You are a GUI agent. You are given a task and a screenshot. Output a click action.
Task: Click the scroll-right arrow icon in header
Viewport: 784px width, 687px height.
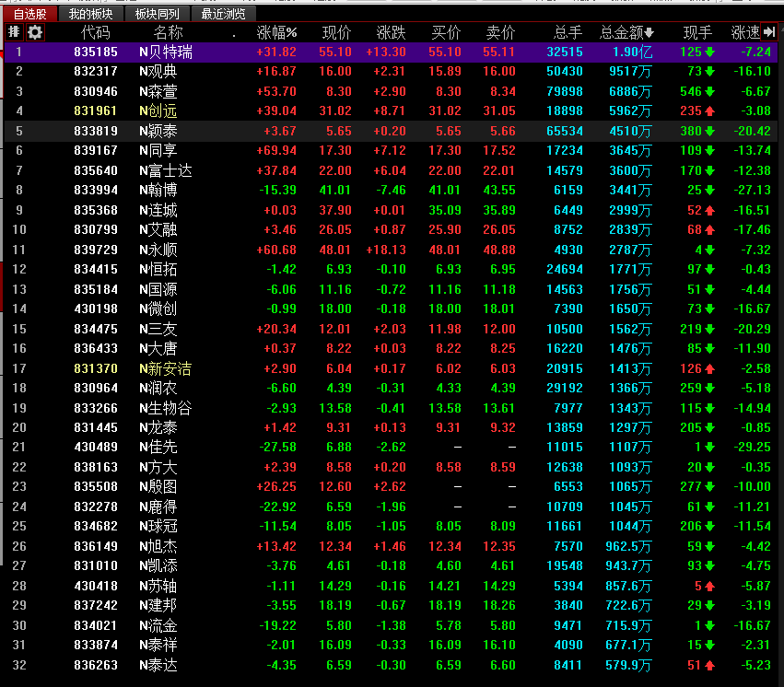pyautogui.click(x=769, y=32)
